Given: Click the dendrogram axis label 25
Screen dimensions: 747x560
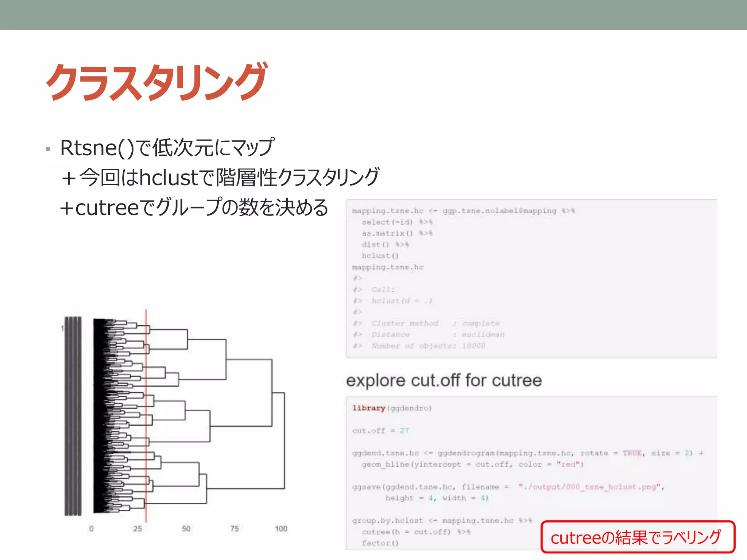Looking at the screenshot, I should (x=138, y=529).
